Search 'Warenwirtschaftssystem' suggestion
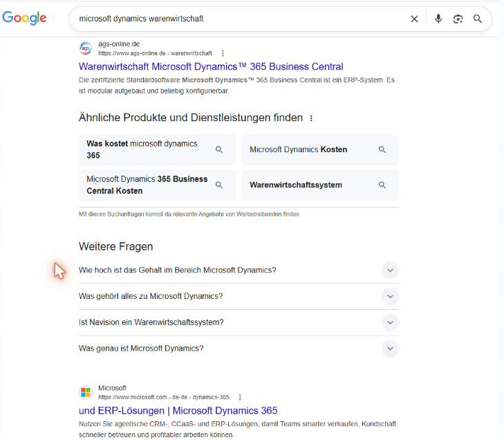Image resolution: width=504 pixels, height=440 pixels. click(321, 185)
